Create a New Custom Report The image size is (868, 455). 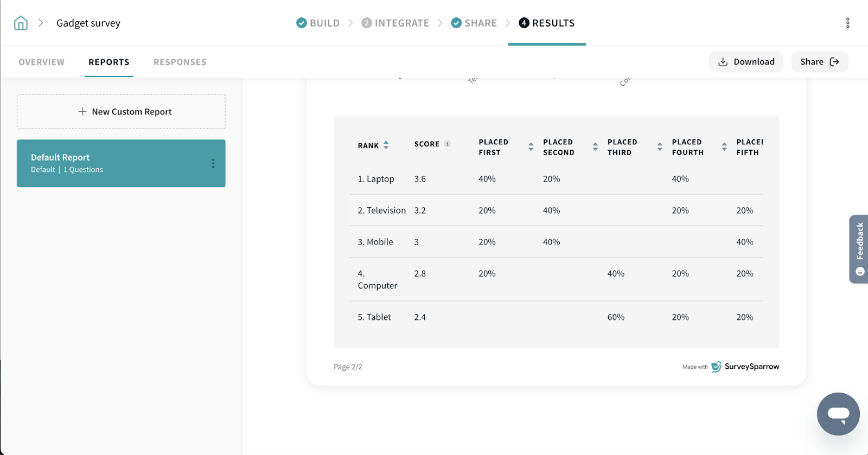(x=121, y=111)
